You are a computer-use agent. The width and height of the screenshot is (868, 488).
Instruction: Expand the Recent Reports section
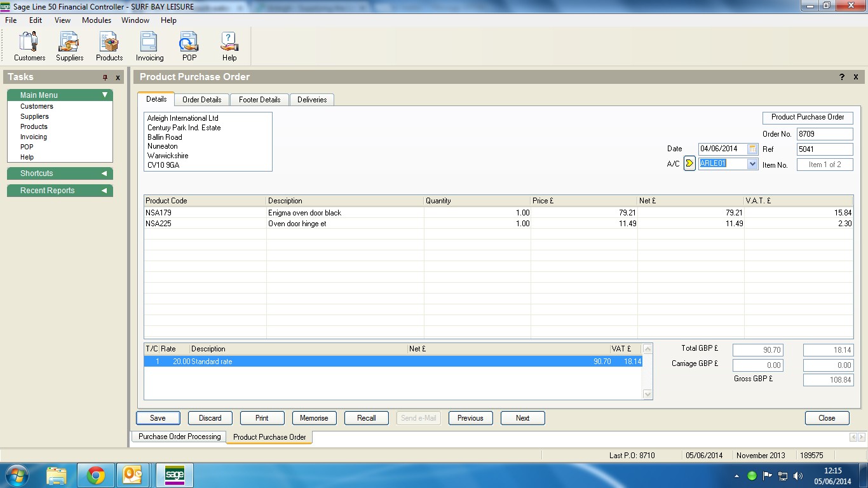click(x=104, y=191)
